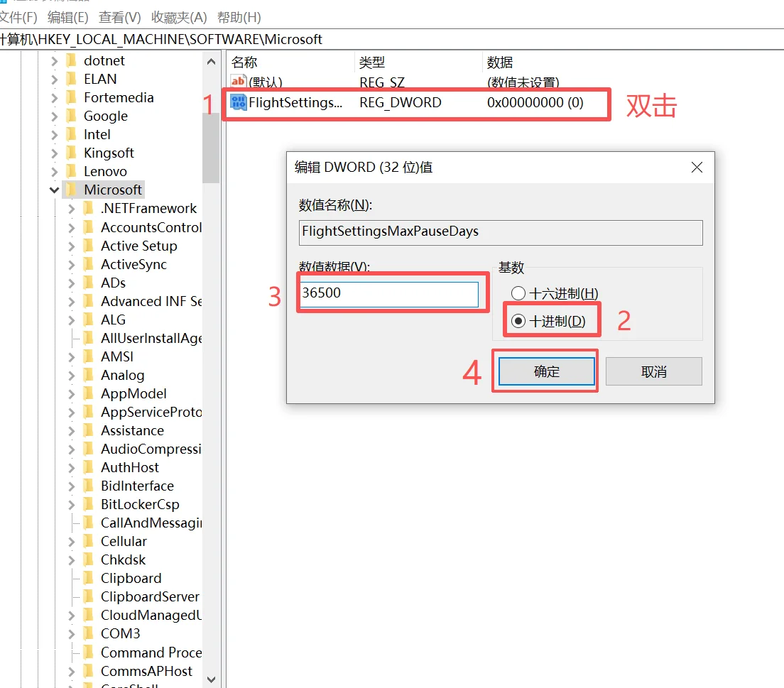
Task: Click the AuthHost folder icon
Action: coord(89,468)
